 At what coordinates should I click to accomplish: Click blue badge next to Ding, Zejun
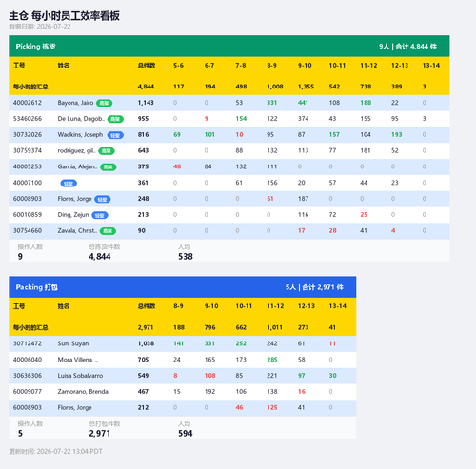click(100, 215)
